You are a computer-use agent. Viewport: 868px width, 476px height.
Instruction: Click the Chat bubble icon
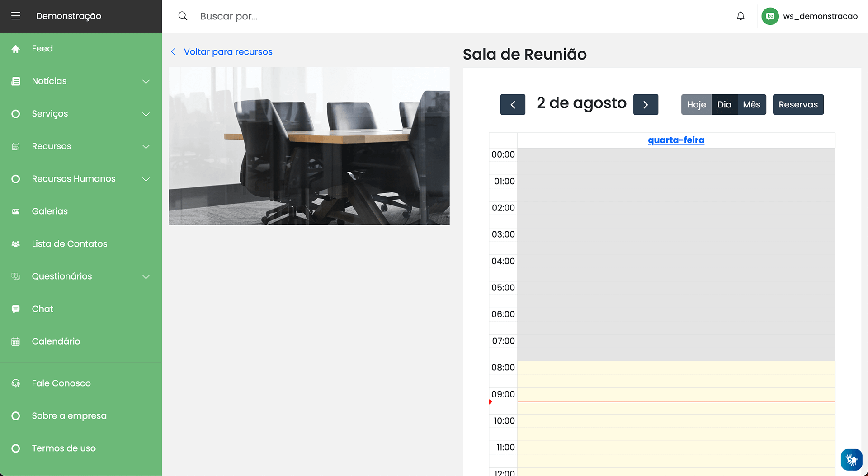16,309
